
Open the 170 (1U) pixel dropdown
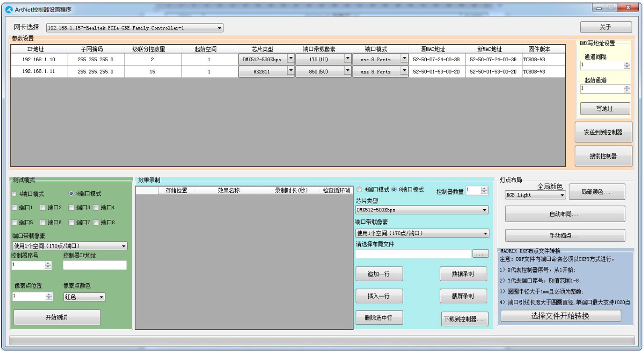(347, 59)
